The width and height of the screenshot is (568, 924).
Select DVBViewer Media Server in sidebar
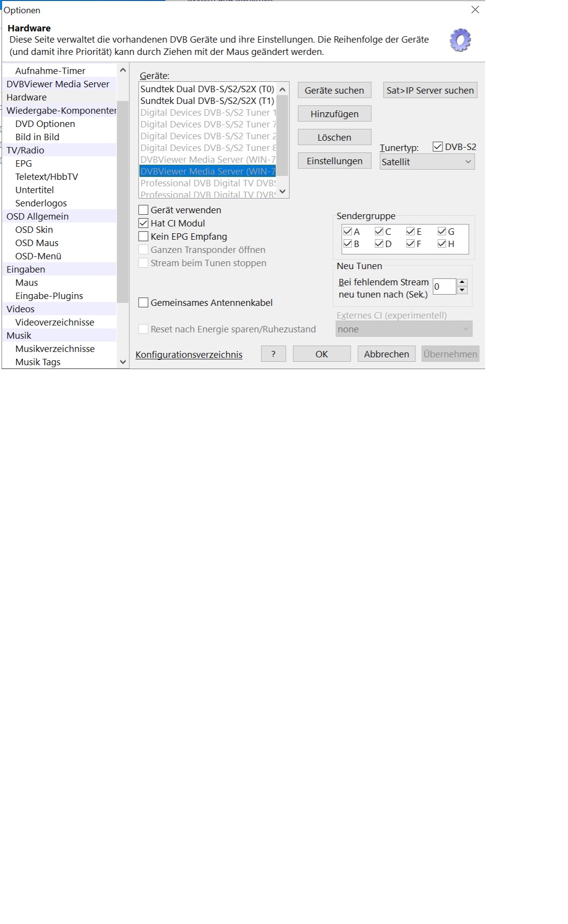tap(58, 84)
